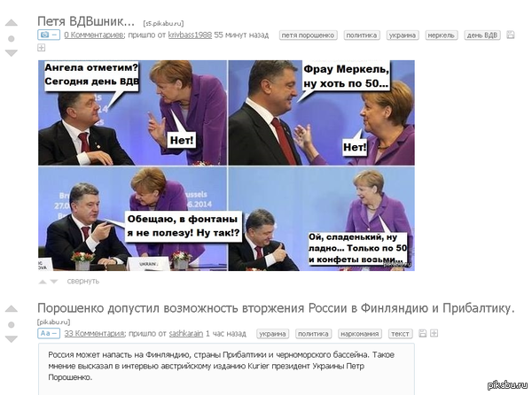
Task: Downvote the Порошенко Finland invasion post
Action: (x=12, y=339)
